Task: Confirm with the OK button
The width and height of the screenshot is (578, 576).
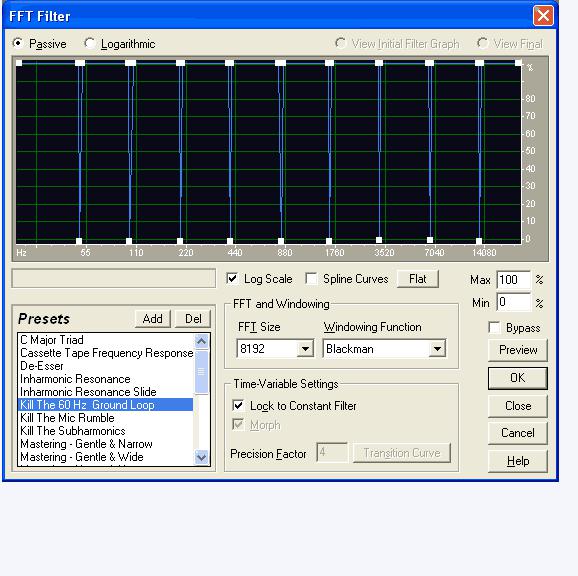Action: click(x=518, y=378)
